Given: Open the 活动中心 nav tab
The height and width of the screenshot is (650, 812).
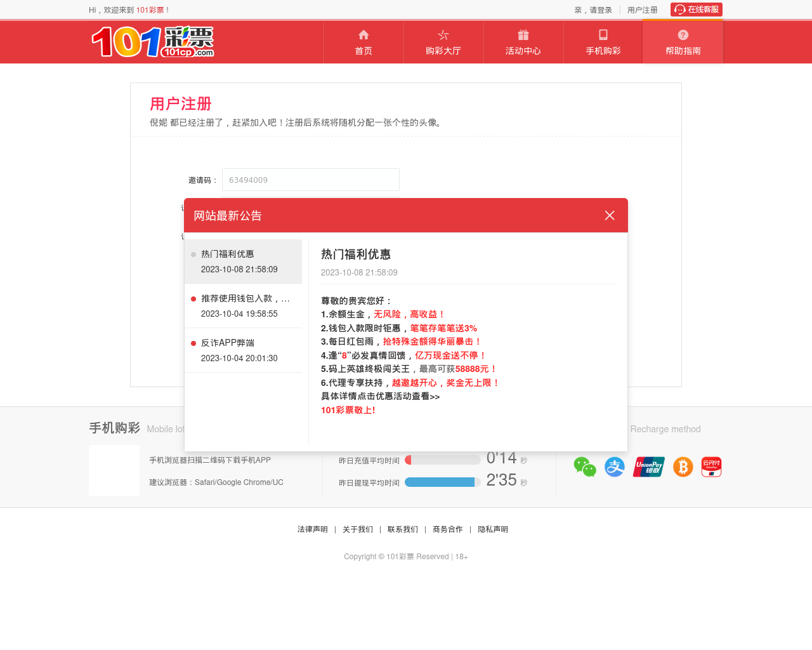Looking at the screenshot, I should 523,43.
